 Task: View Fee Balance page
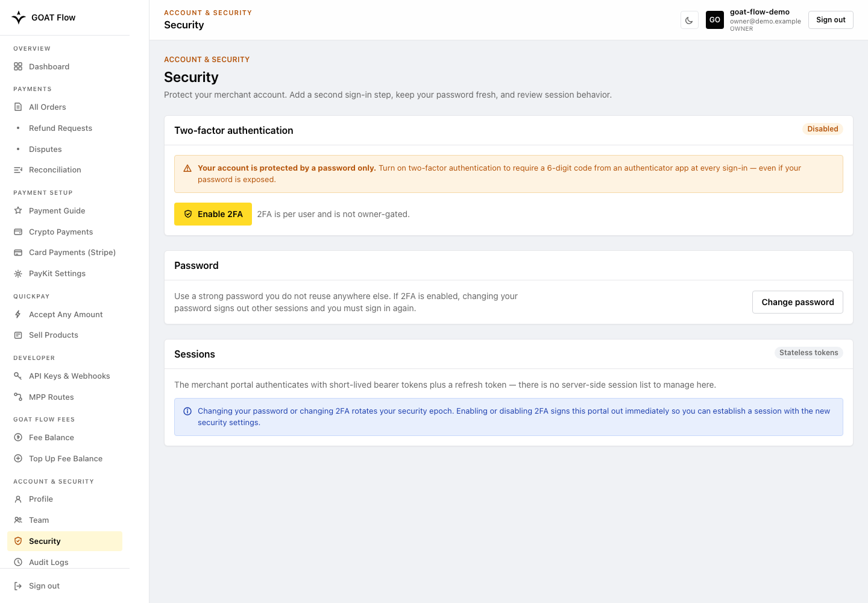point(64,437)
